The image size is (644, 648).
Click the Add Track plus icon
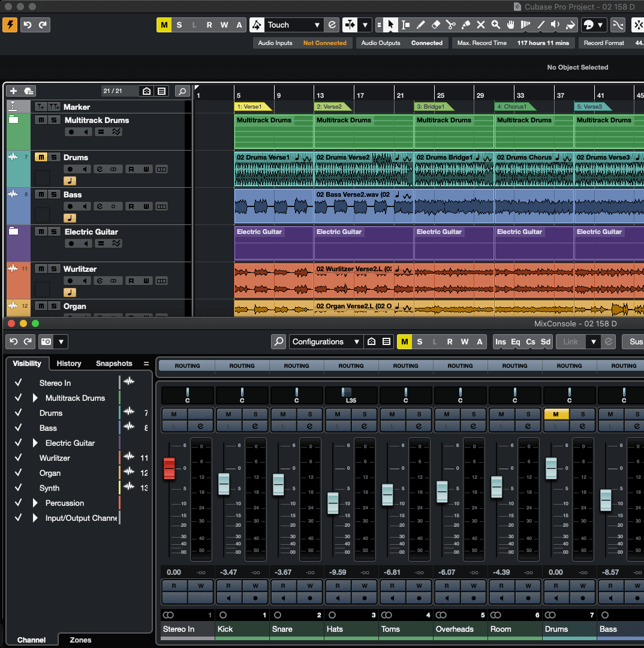[14, 91]
